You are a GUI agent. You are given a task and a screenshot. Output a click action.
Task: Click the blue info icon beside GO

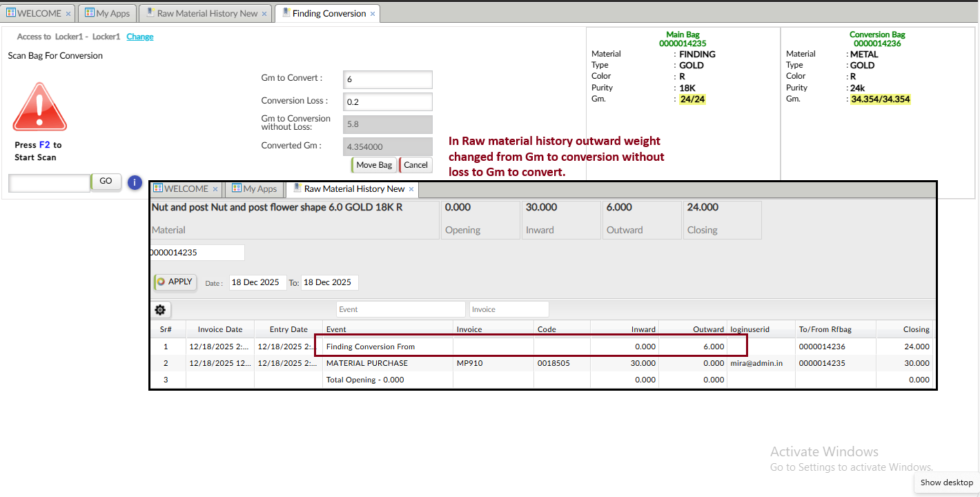[x=135, y=182]
